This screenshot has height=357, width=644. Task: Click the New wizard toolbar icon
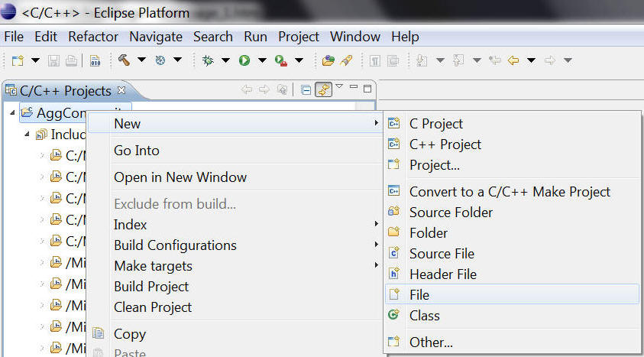18,61
